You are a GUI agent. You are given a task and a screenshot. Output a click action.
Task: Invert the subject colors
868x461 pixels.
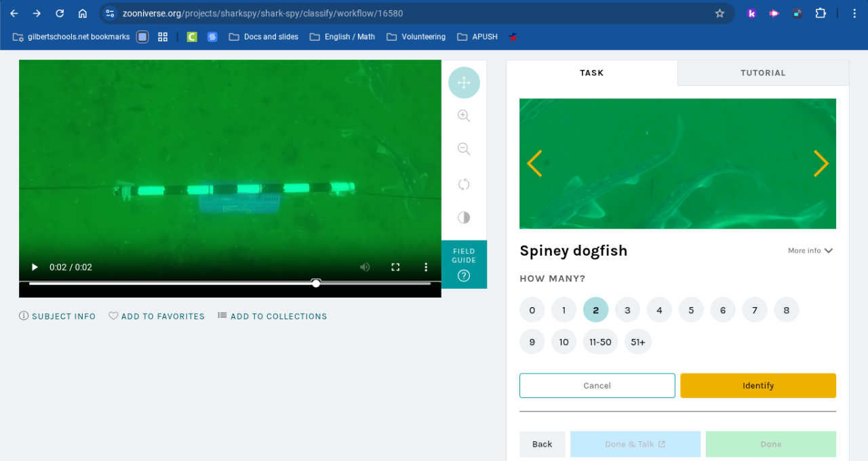[464, 217]
